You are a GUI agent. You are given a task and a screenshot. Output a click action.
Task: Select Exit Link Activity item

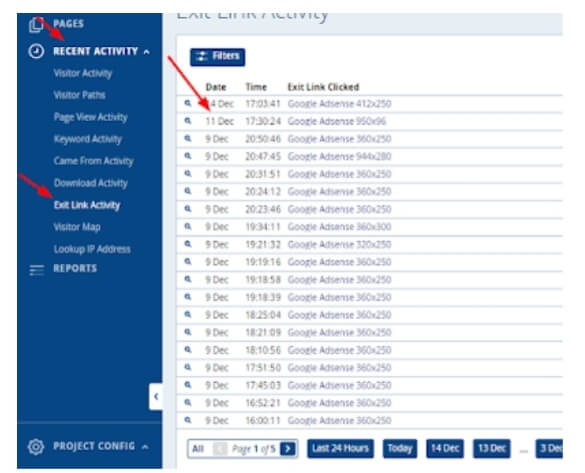pyautogui.click(x=87, y=205)
